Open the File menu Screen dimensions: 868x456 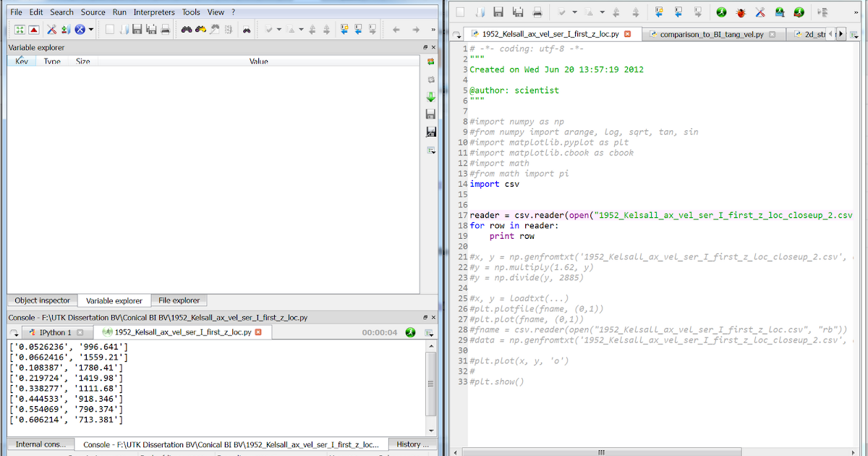coord(16,12)
